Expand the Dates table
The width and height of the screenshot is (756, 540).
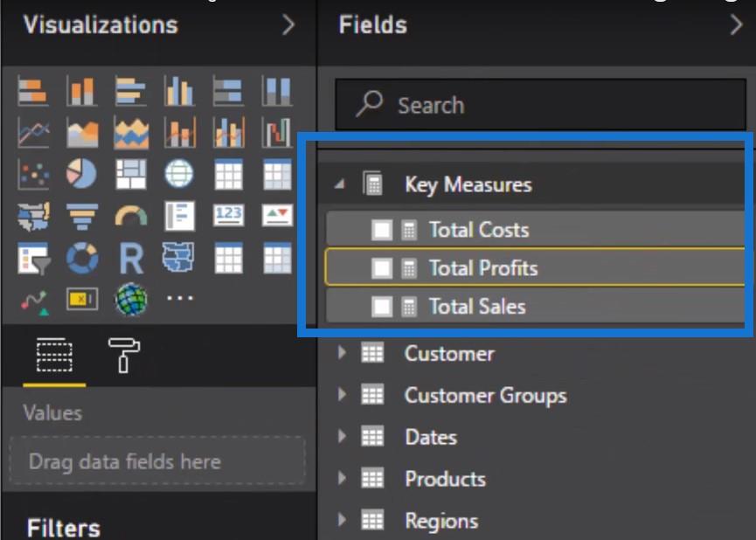342,437
